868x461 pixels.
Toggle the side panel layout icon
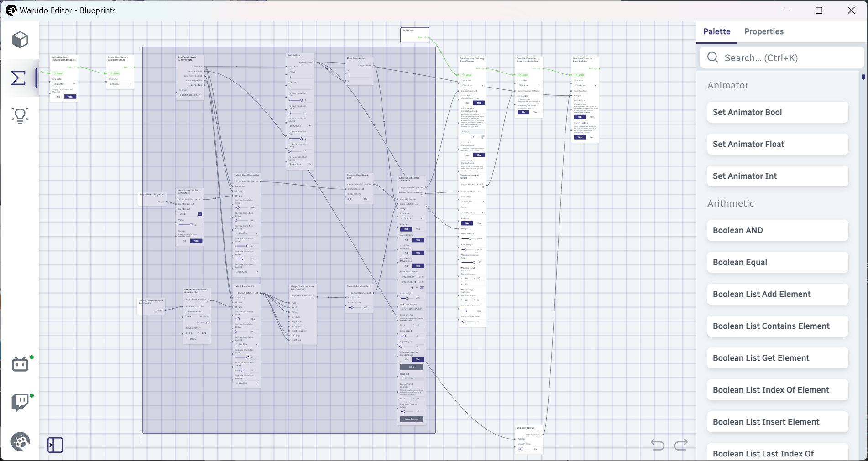[x=55, y=445]
